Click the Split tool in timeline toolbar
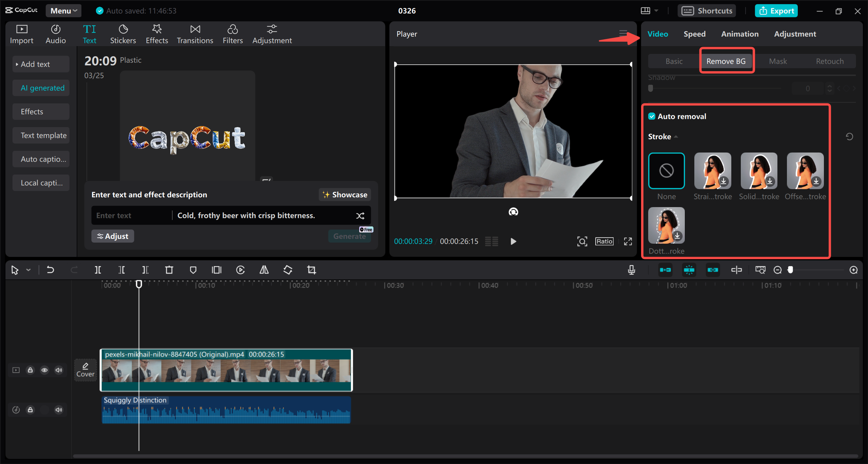The image size is (868, 464). [x=98, y=270]
